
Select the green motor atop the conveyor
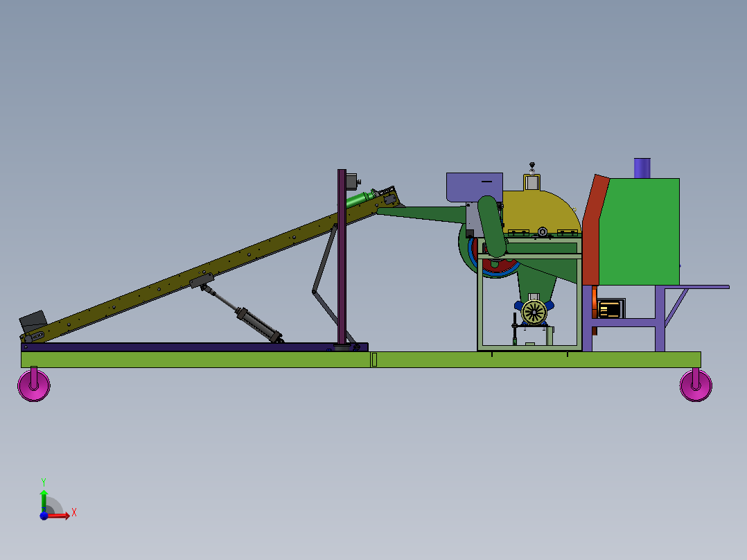click(362, 198)
